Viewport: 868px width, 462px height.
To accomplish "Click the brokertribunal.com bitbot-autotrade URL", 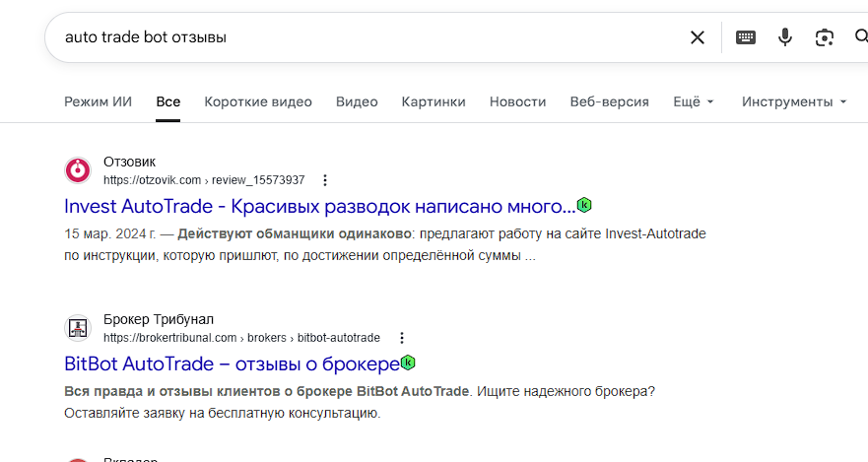I will pyautogui.click(x=242, y=338).
